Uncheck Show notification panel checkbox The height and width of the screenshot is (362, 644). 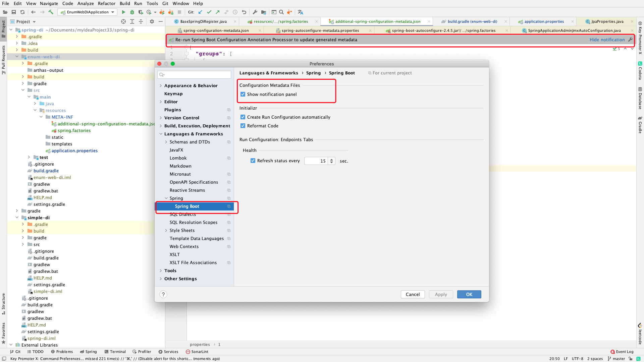243,94
